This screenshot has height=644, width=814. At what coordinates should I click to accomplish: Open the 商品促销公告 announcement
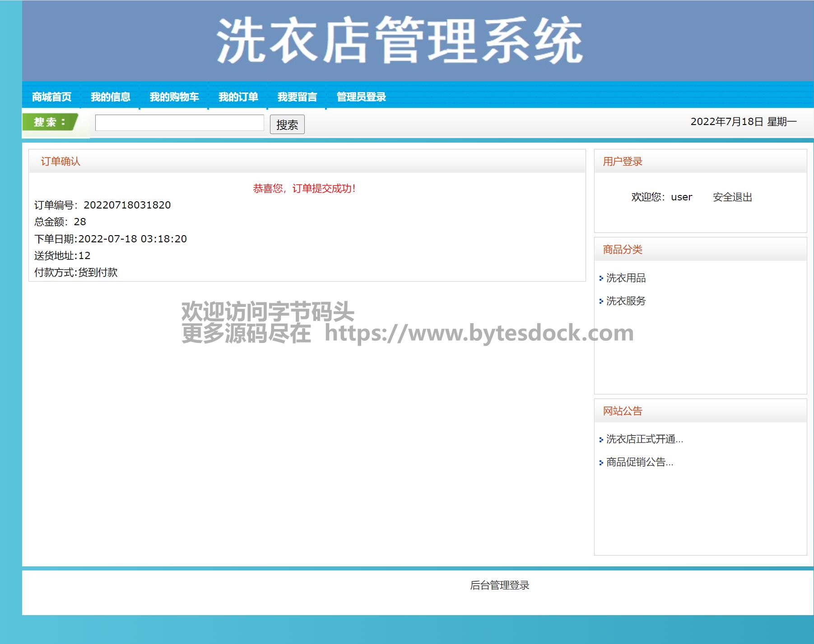coord(639,462)
